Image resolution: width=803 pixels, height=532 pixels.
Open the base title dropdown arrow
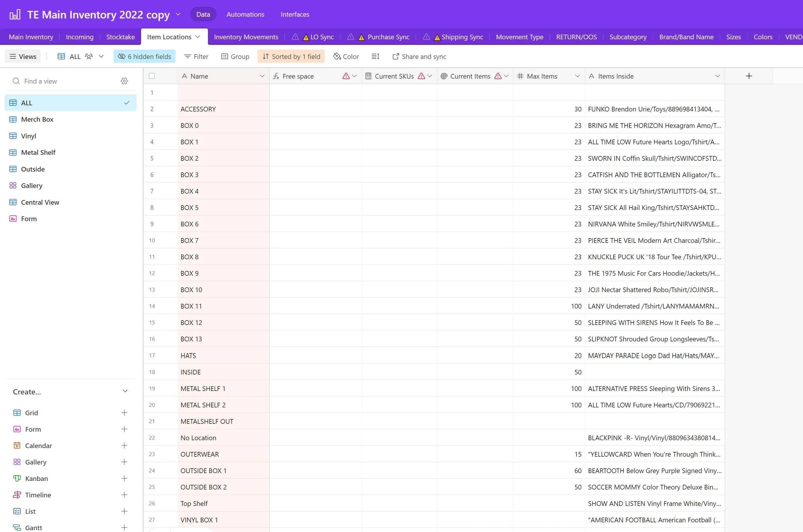178,14
